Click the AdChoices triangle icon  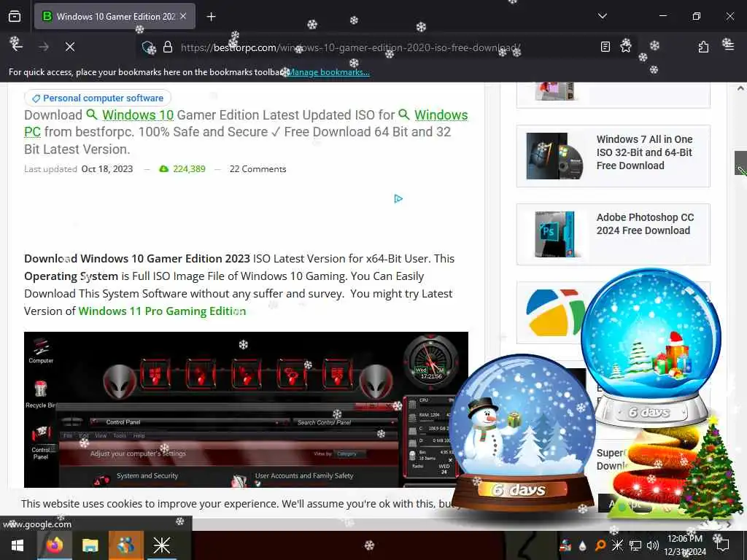[x=398, y=198]
